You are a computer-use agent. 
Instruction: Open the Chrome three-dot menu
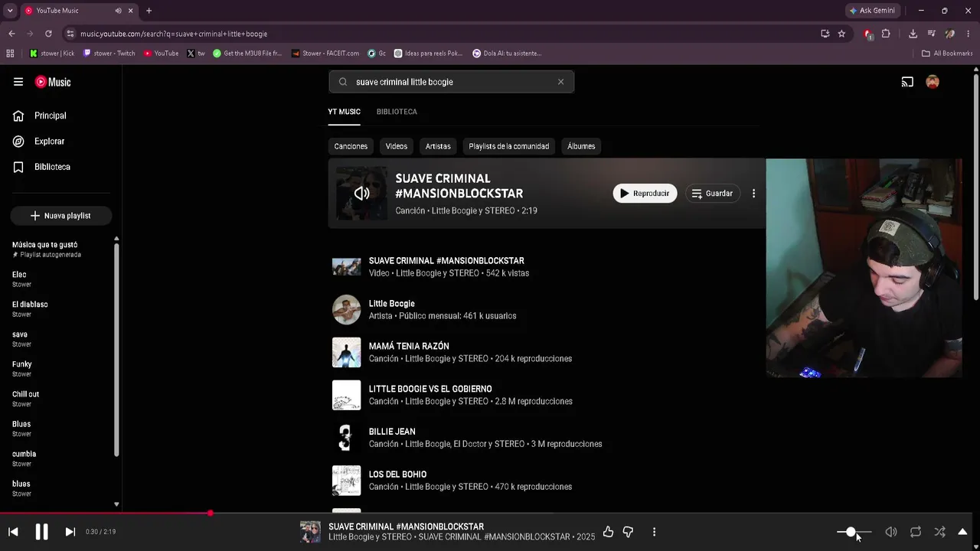(x=969, y=34)
